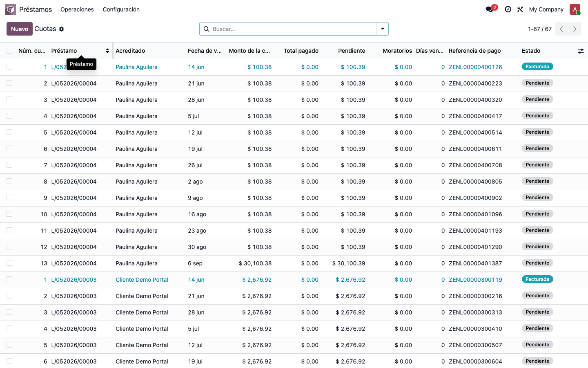Check the row with ZENL00000401387
Screen dimensions: 588x368
tap(9, 263)
